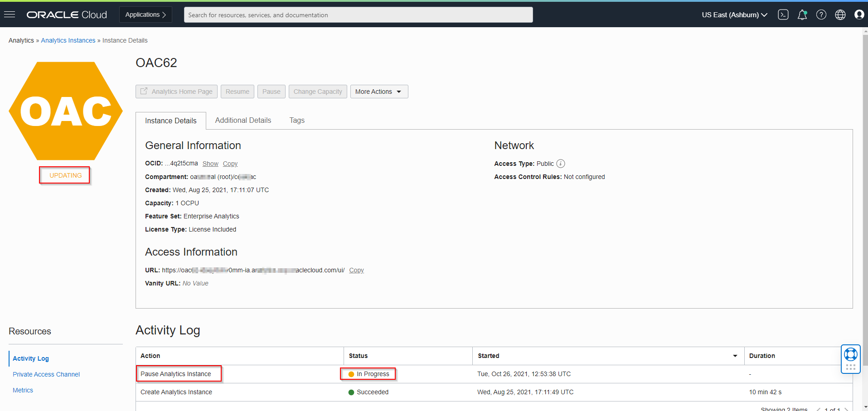The height and width of the screenshot is (411, 868).
Task: Click the Vanity URL No Value text
Action: [x=195, y=283]
